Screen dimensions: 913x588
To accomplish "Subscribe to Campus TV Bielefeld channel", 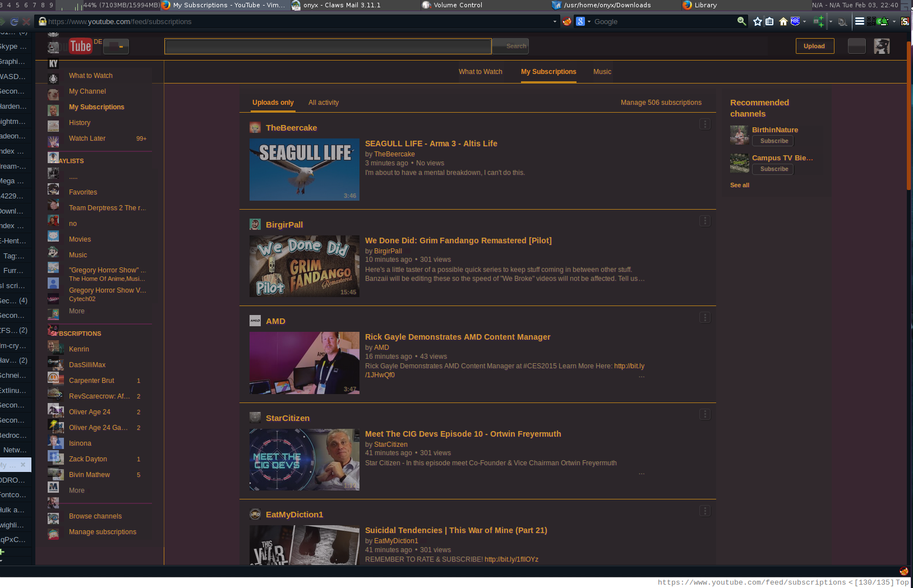I will tap(774, 169).
